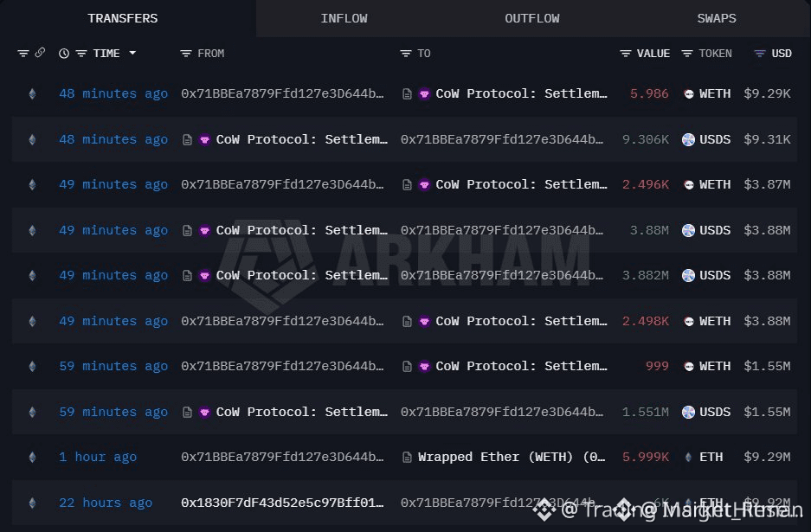Open the 48 minutes ago link, 9.306K USDS row
Image resolution: width=811 pixels, height=532 pixels.
click(x=113, y=139)
